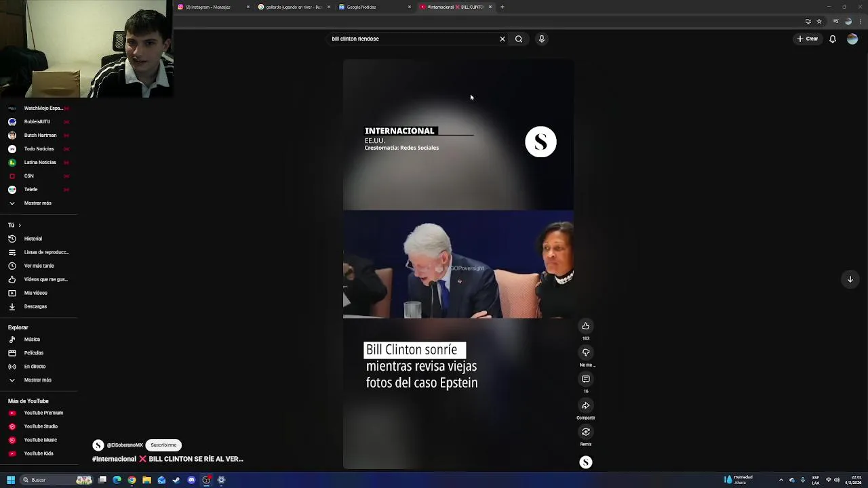Bookmark page with star icon
868x488 pixels.
[x=819, y=21]
